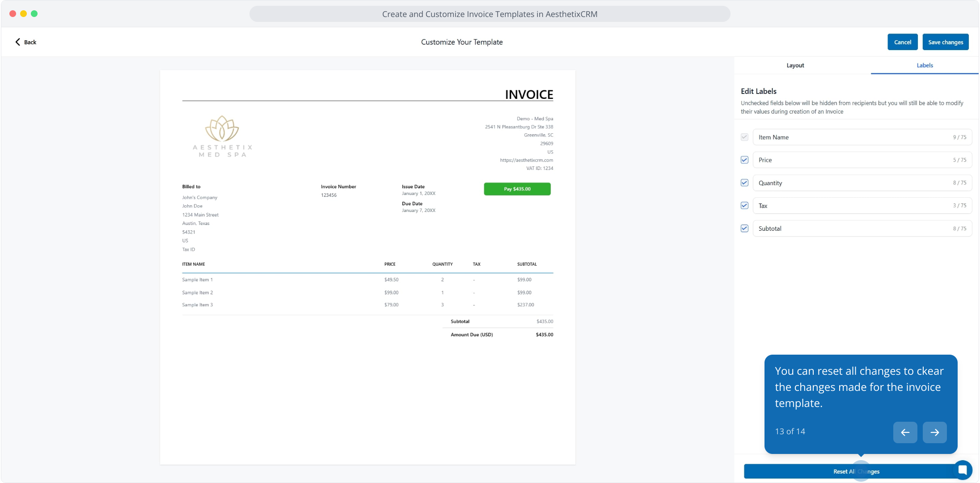Click the Aesthetix Med Spa logo
The width and height of the screenshot is (980, 483).
click(x=222, y=136)
